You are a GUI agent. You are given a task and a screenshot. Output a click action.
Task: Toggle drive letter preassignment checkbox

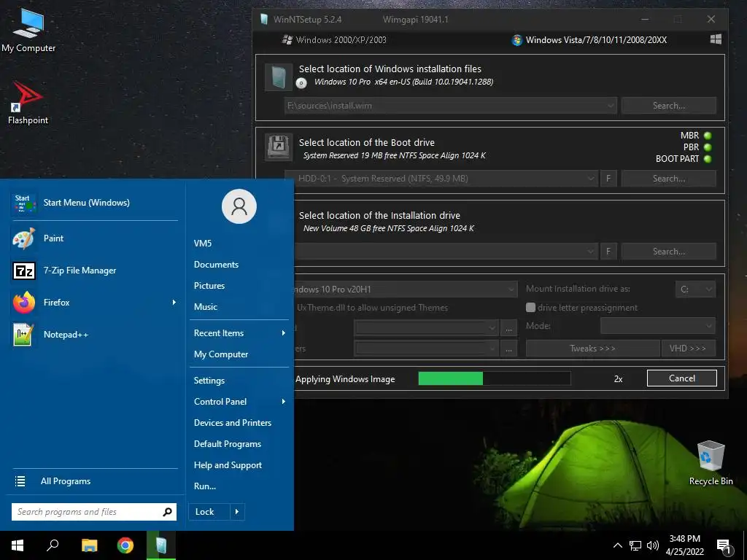pyautogui.click(x=530, y=308)
